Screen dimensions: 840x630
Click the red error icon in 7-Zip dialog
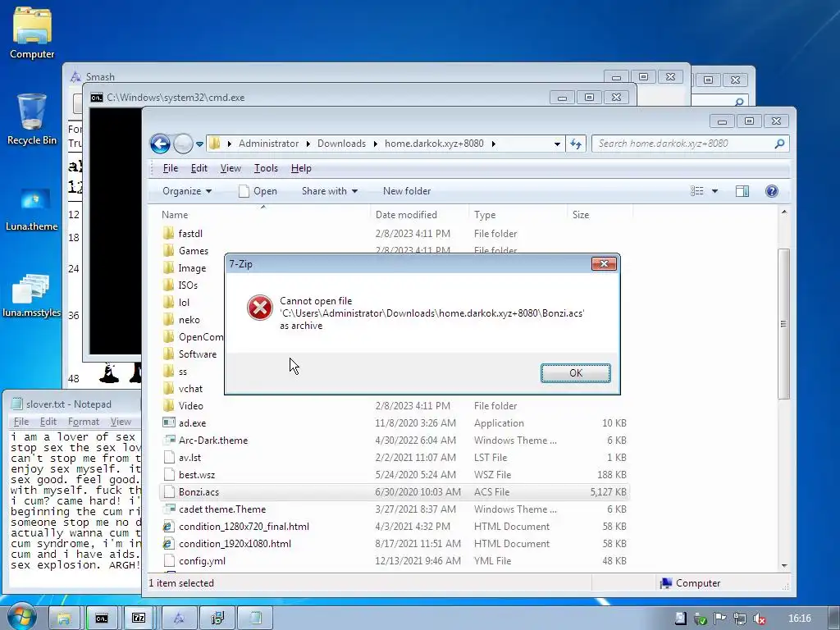[x=260, y=308]
